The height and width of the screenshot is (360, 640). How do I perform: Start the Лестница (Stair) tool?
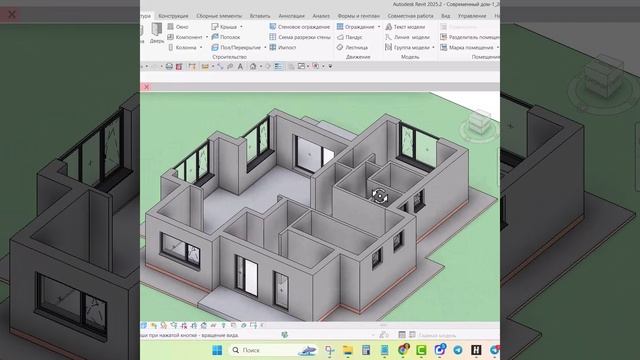point(352,47)
